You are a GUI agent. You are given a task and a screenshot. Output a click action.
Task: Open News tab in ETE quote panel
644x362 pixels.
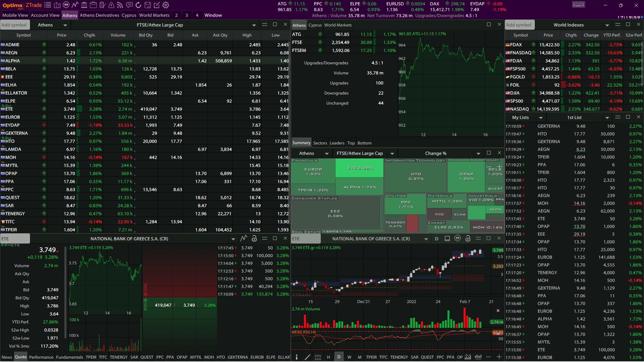point(7,357)
